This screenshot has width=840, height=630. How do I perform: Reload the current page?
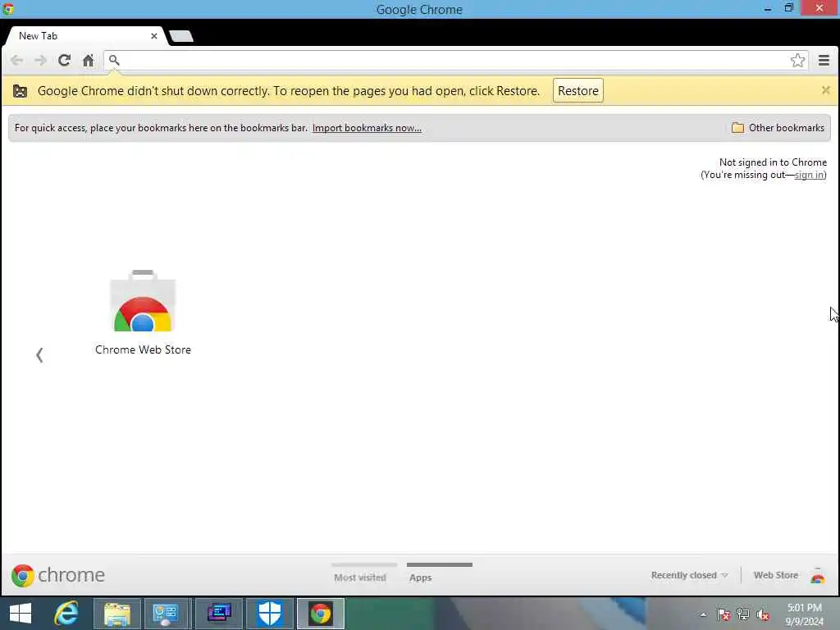pyautogui.click(x=64, y=60)
